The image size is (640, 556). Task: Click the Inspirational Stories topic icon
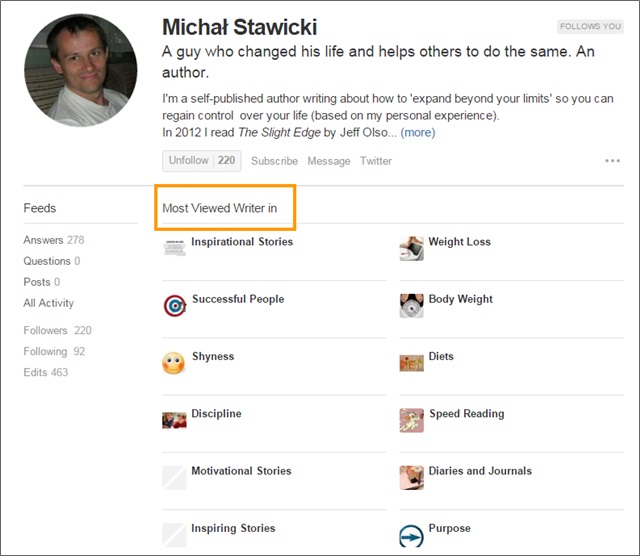pos(174,247)
